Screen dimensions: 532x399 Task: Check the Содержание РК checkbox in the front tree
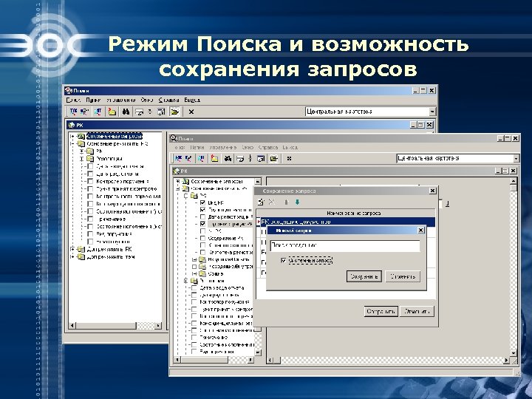pyautogui.click(x=202, y=238)
